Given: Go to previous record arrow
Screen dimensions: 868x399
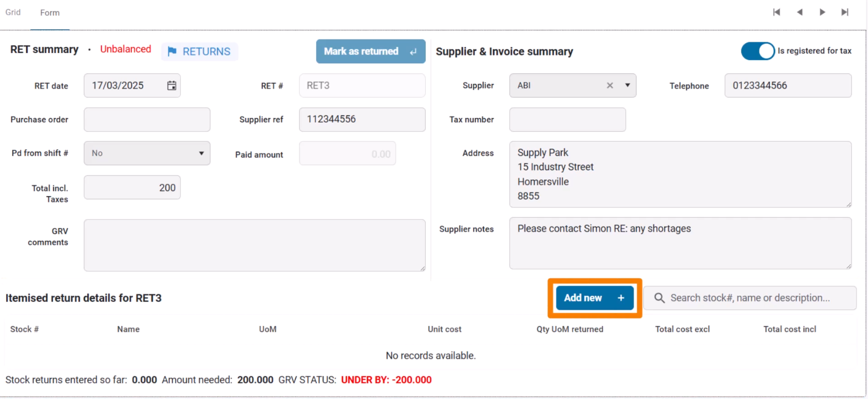Looking at the screenshot, I should [x=800, y=12].
